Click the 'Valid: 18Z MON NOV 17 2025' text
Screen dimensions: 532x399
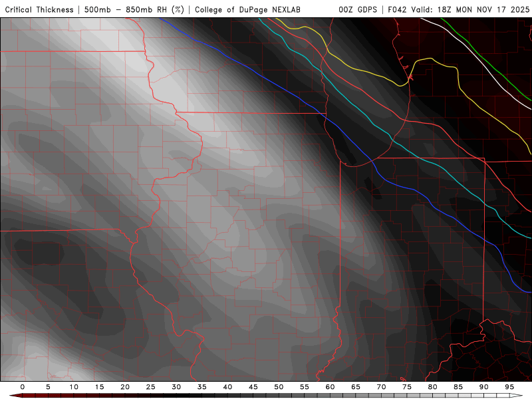(470, 9)
